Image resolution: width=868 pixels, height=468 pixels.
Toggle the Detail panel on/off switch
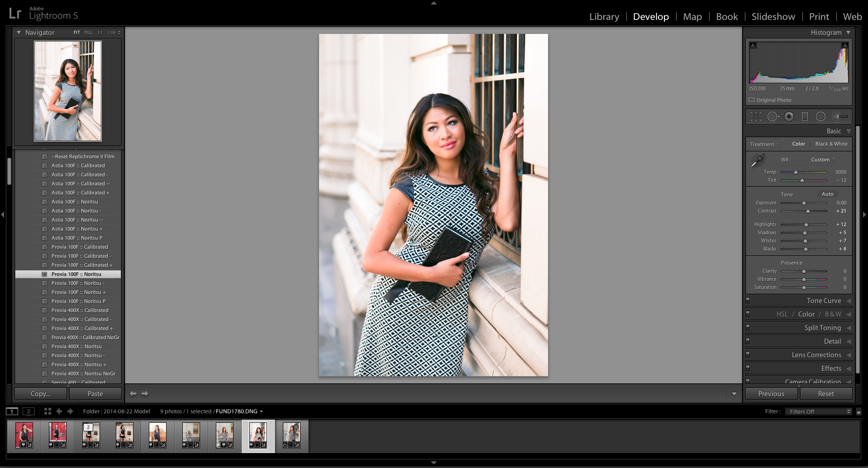(x=748, y=341)
